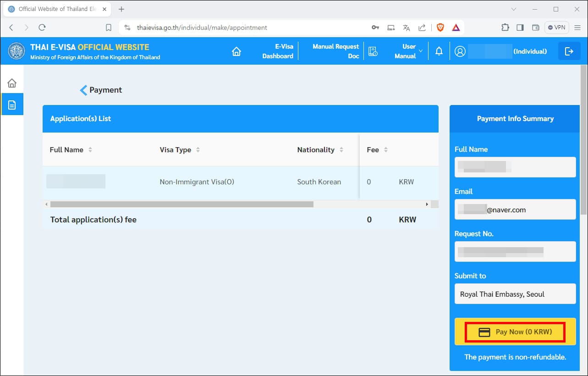588x376 pixels.
Task: Click Payment Info Summary header
Action: click(515, 119)
